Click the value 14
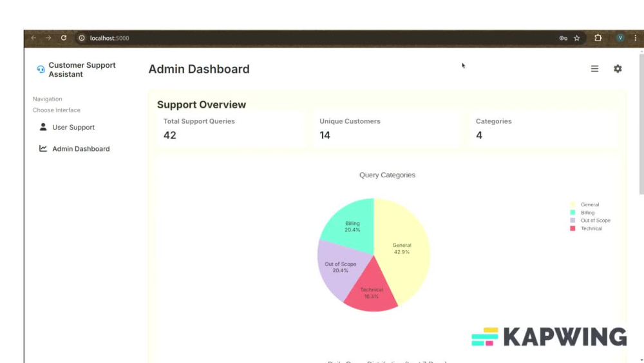Image resolution: width=644 pixels, height=363 pixels. click(325, 135)
